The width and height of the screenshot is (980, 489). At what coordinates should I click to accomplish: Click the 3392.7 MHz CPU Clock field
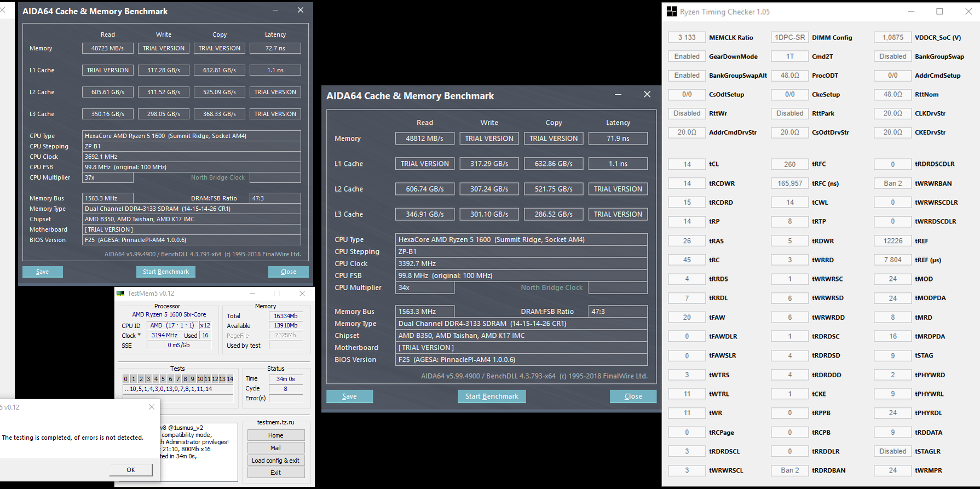[x=521, y=263]
